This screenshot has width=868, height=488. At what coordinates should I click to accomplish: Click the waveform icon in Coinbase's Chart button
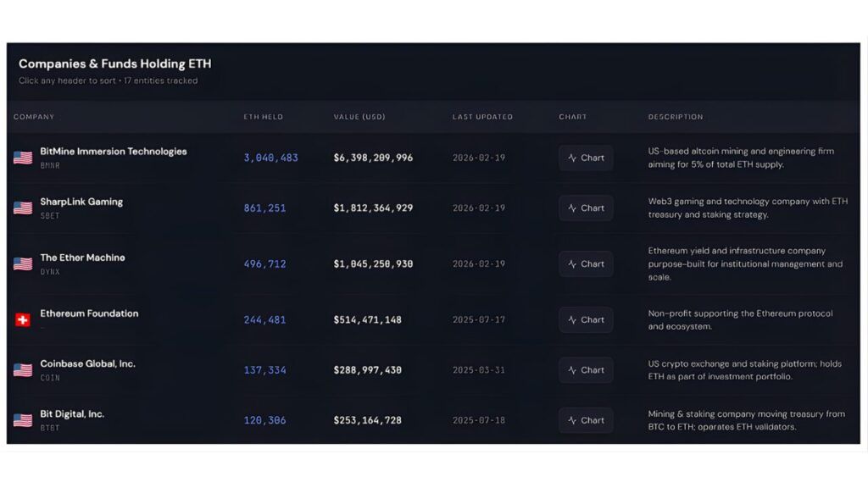pyautogui.click(x=570, y=369)
